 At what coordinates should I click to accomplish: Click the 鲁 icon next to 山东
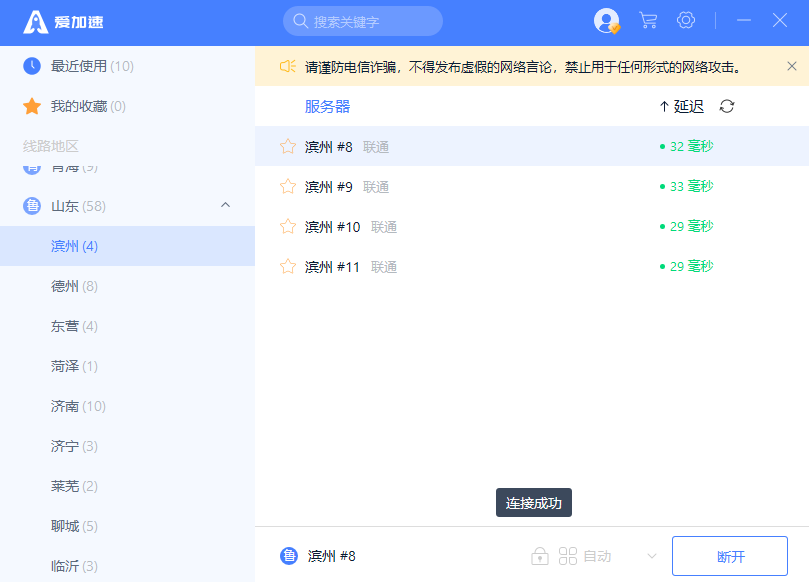[x=32, y=206]
